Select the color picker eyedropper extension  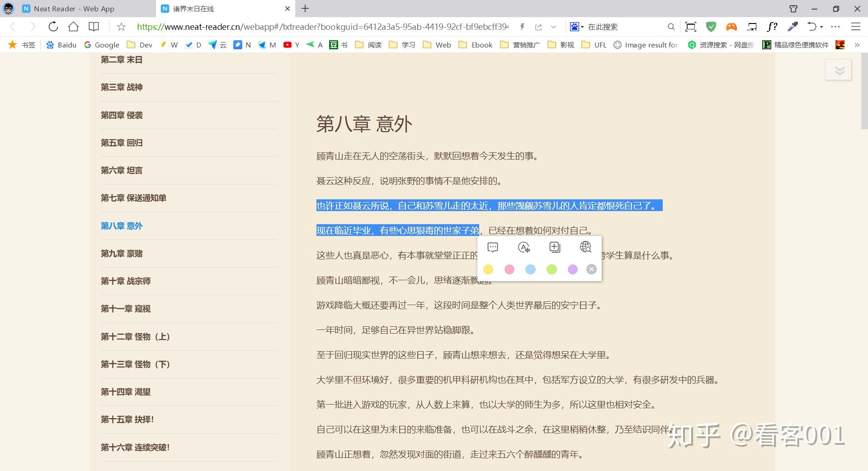[x=792, y=27]
